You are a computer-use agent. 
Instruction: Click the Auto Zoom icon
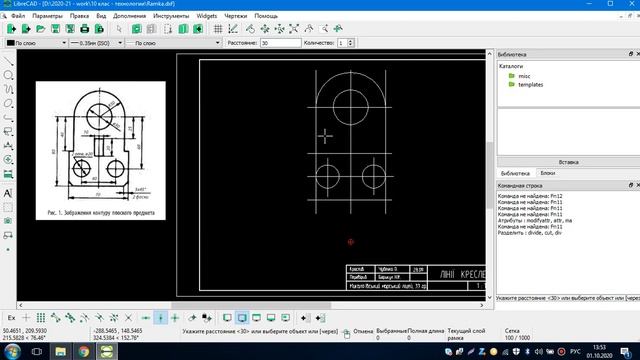click(294, 29)
